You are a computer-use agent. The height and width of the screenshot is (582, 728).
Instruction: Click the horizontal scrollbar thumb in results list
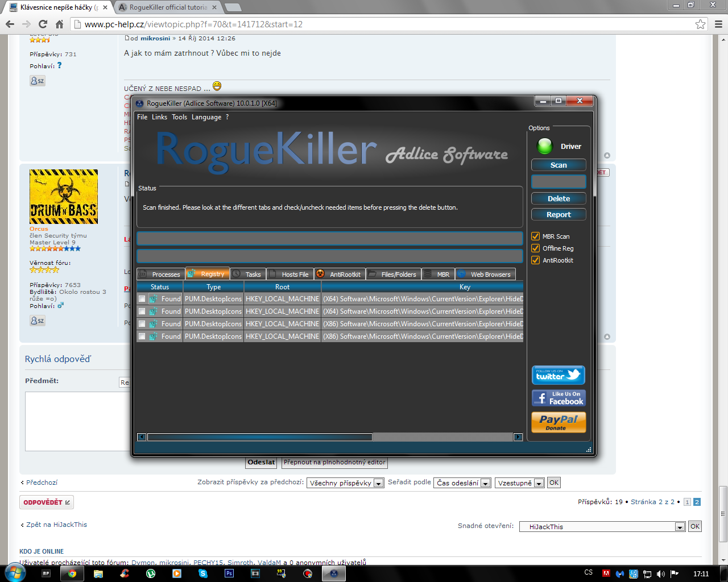(x=260, y=437)
